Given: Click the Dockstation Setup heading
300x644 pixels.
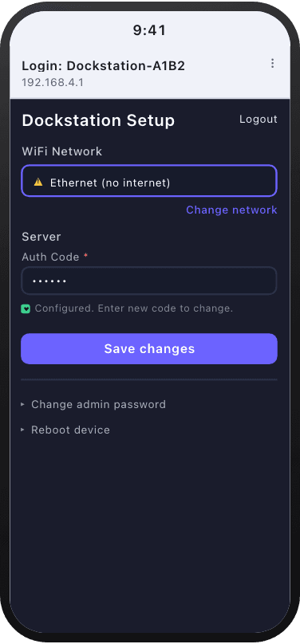Looking at the screenshot, I should [x=98, y=121].
